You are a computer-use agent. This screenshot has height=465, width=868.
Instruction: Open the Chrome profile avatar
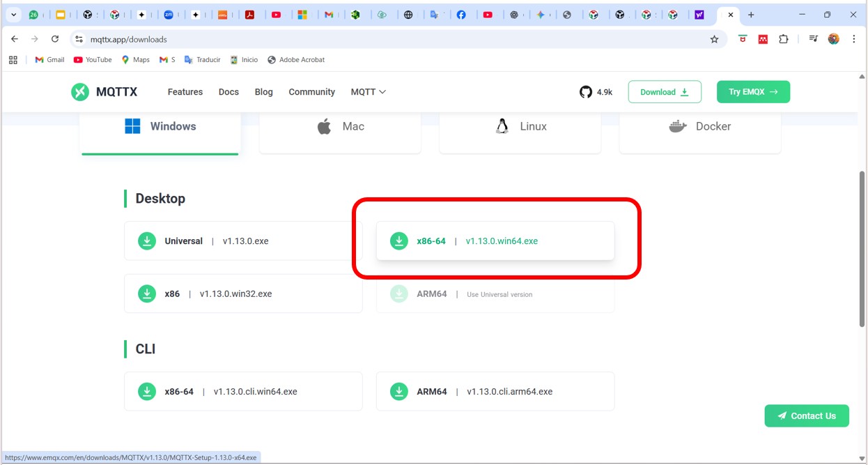834,39
